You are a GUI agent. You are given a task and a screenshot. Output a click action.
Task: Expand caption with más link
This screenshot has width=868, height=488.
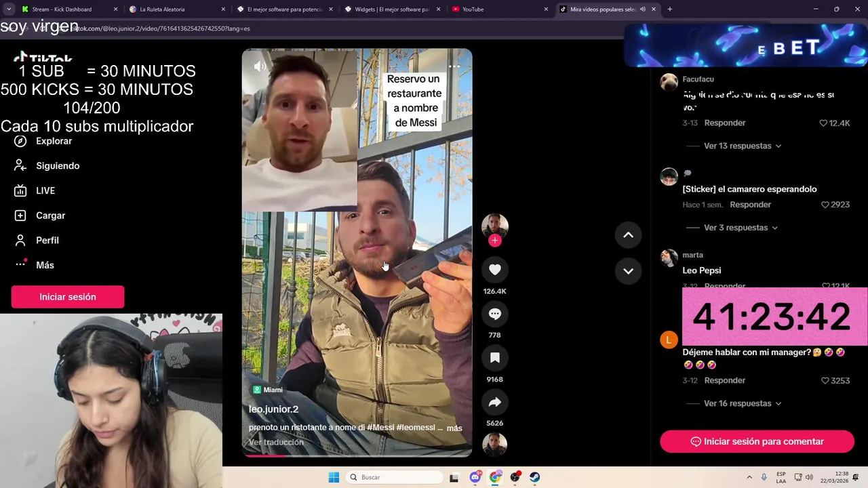coord(454,428)
